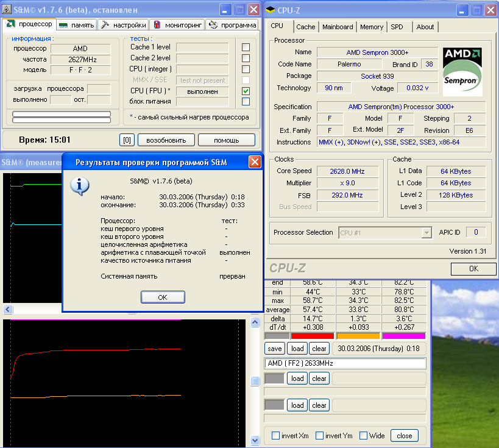
Task: Click the AMD (FF2) 2633MHz text field
Action: point(345,363)
